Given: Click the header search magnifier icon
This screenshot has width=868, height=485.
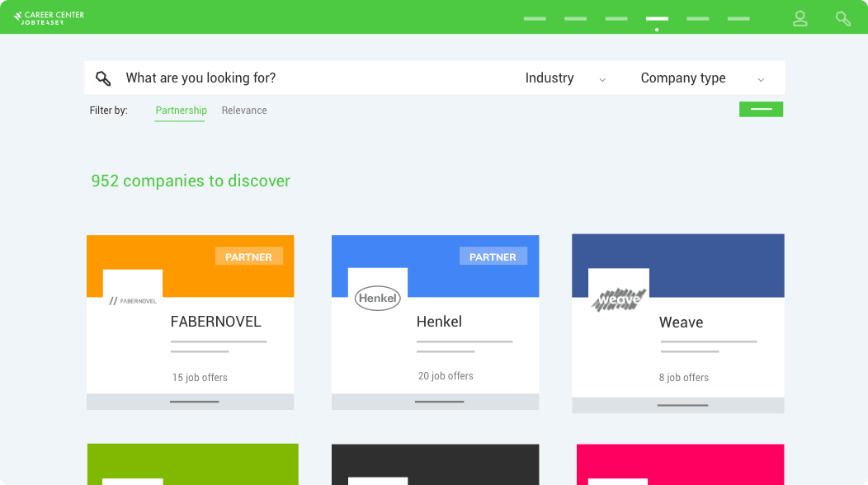Looking at the screenshot, I should pos(842,19).
